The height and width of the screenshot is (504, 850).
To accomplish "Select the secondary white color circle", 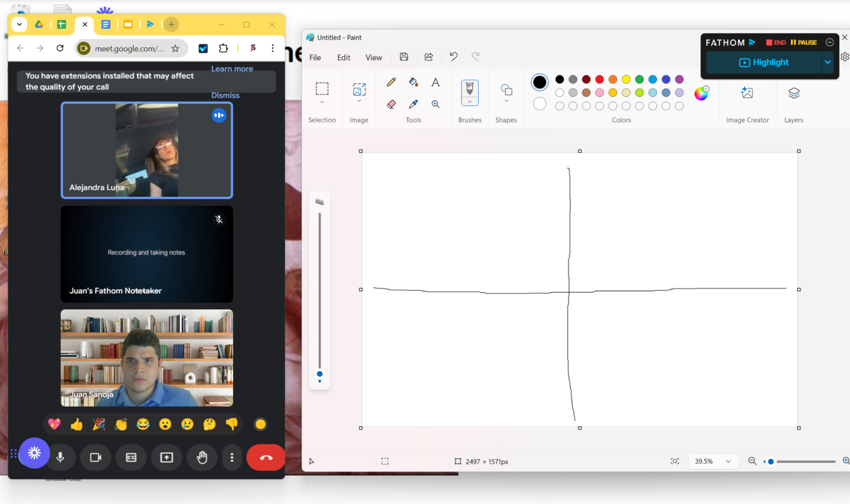I will click(540, 104).
